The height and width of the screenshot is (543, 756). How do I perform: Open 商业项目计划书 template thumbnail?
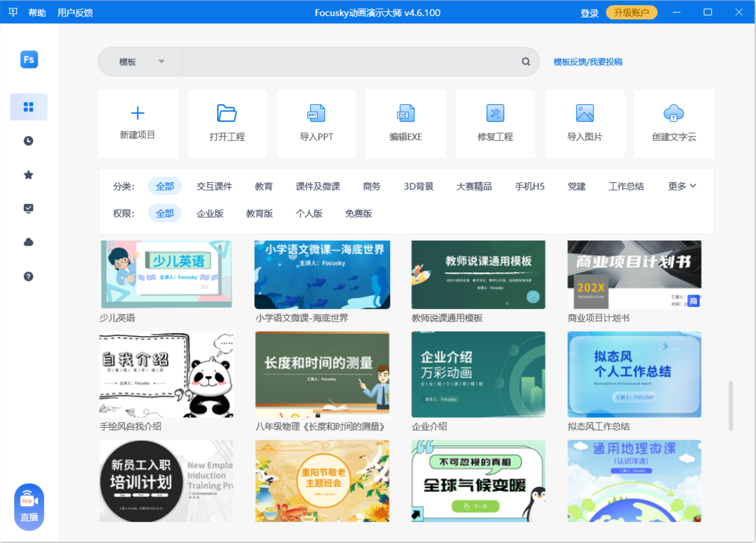pos(634,274)
